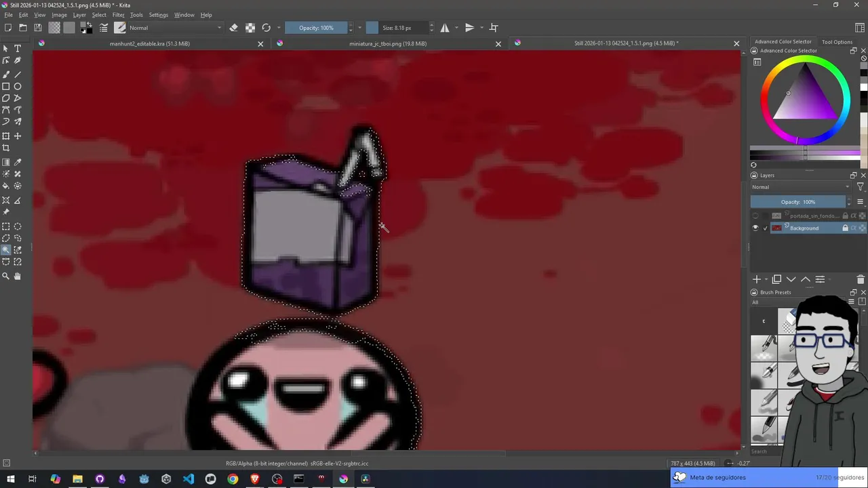Select the Color Sampler eyedropper tool
The width and height of the screenshot is (868, 488).
pos(18,163)
